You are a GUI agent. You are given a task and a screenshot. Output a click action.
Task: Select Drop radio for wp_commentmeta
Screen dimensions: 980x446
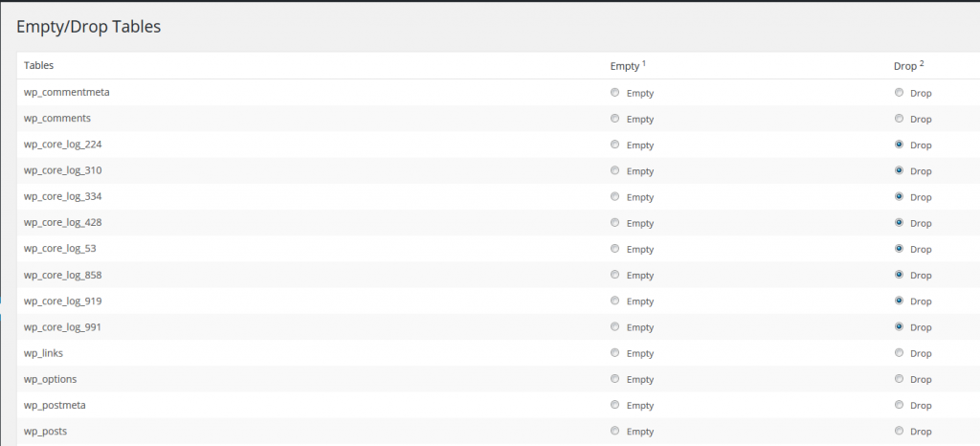pos(899,93)
